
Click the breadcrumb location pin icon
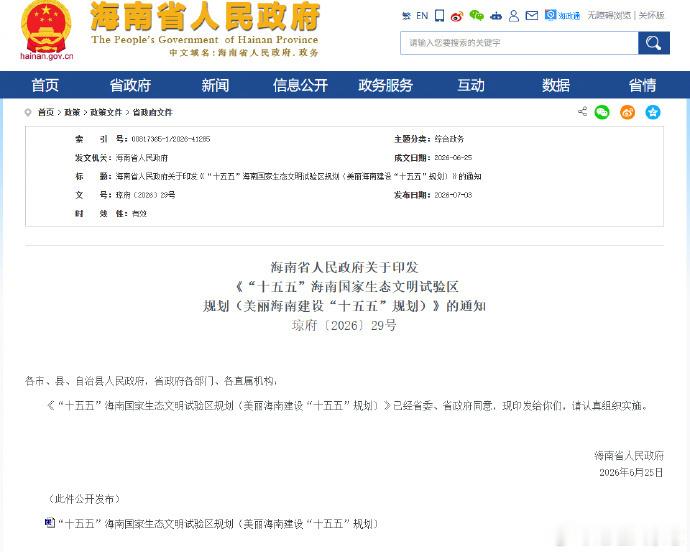[x=28, y=113]
